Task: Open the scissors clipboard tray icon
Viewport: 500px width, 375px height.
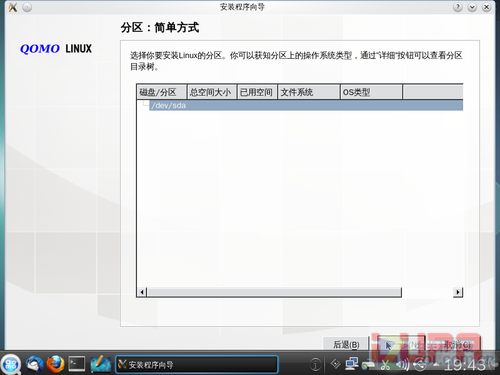Action: [x=385, y=365]
